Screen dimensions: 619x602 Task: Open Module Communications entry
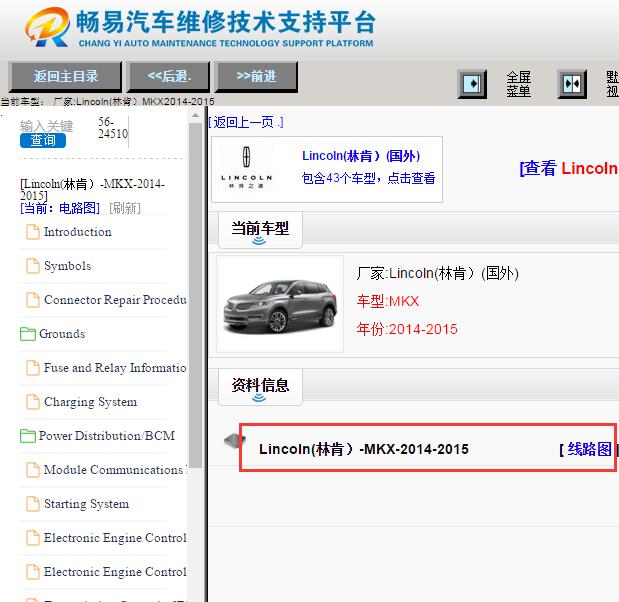[115, 470]
